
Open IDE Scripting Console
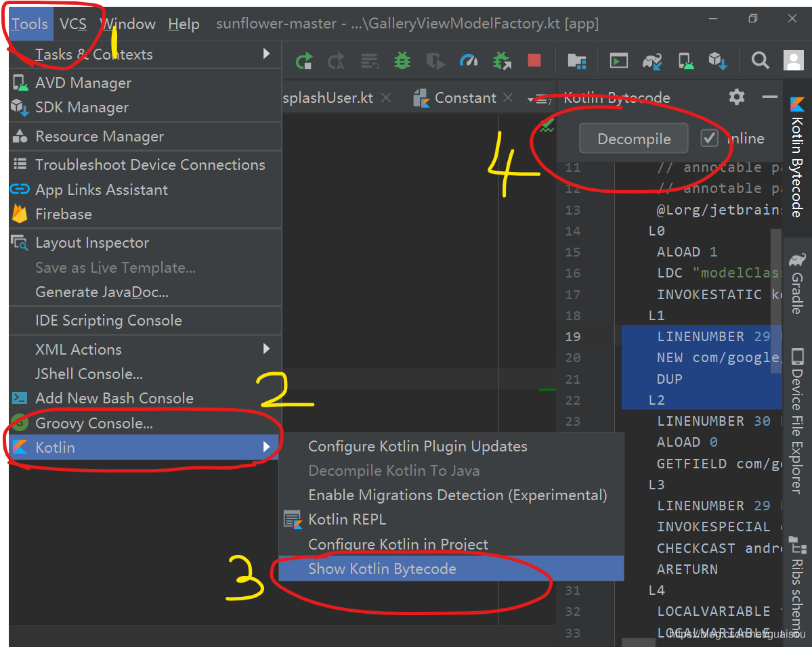point(145,320)
